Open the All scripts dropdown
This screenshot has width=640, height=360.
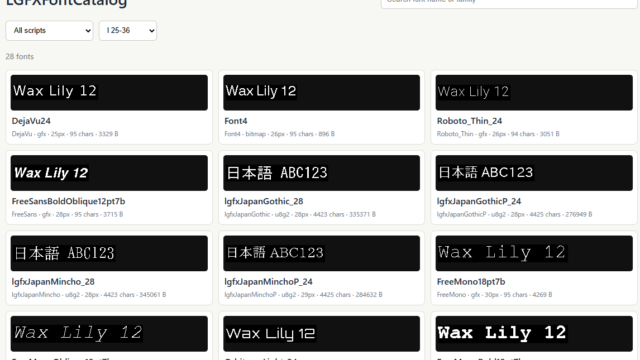coord(49,31)
